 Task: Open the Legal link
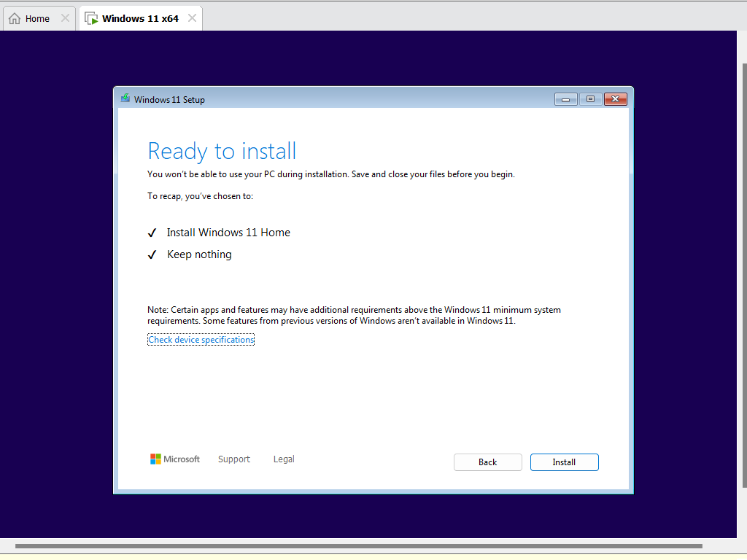[x=284, y=459]
